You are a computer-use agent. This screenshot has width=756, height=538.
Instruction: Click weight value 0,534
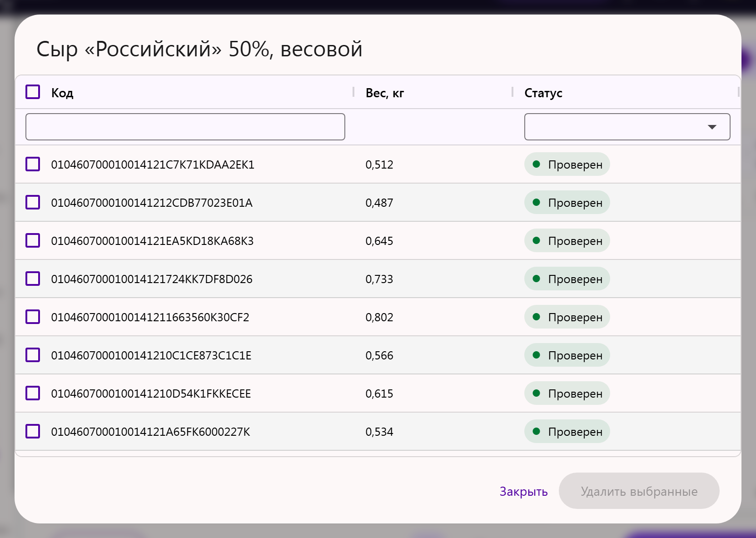379,432
